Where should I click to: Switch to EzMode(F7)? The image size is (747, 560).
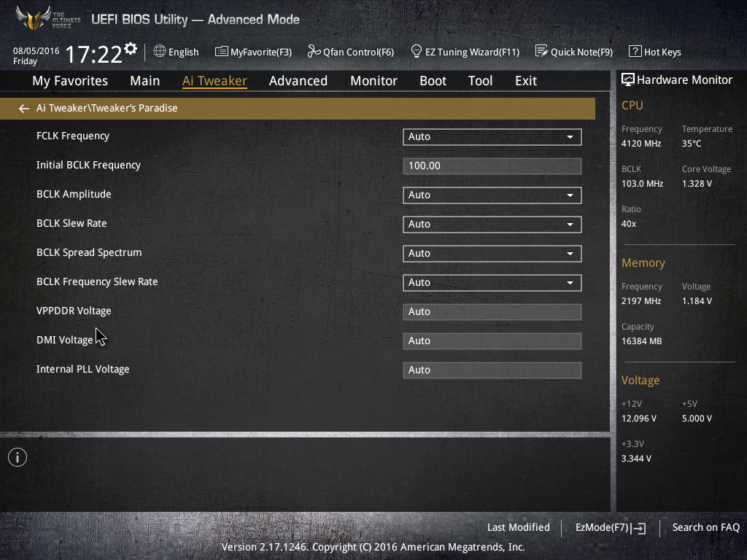[x=611, y=528]
